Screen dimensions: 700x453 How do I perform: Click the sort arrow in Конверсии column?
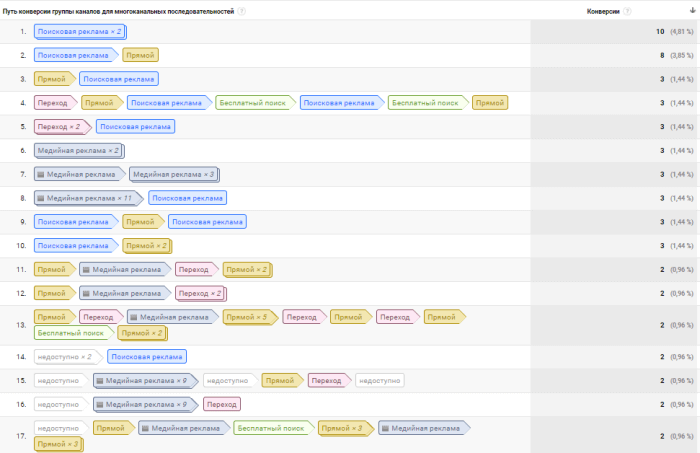692,11
